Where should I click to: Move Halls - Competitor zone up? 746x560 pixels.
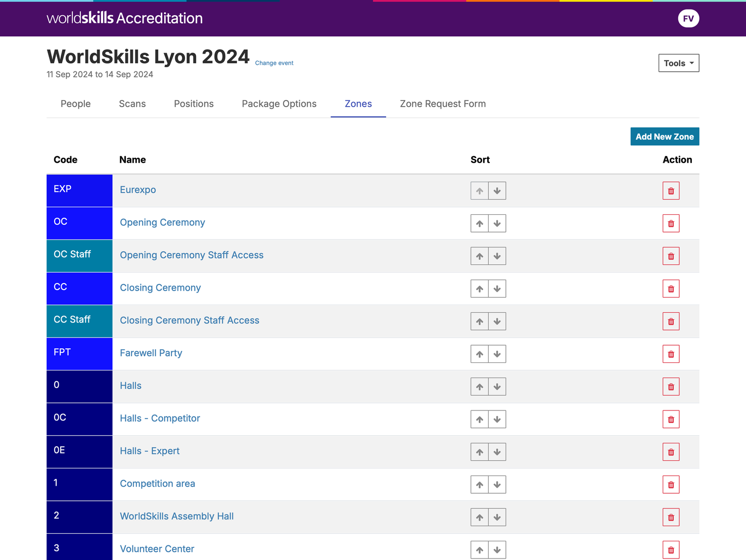(480, 419)
